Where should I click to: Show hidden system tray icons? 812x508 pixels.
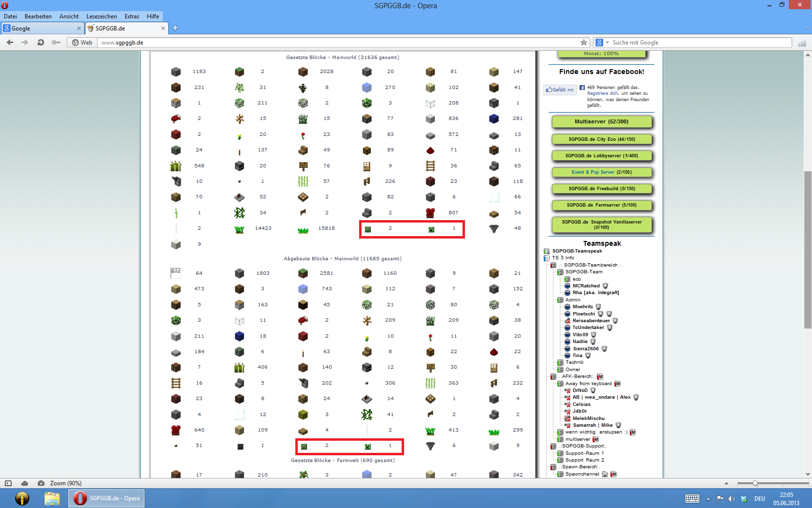[708, 499]
